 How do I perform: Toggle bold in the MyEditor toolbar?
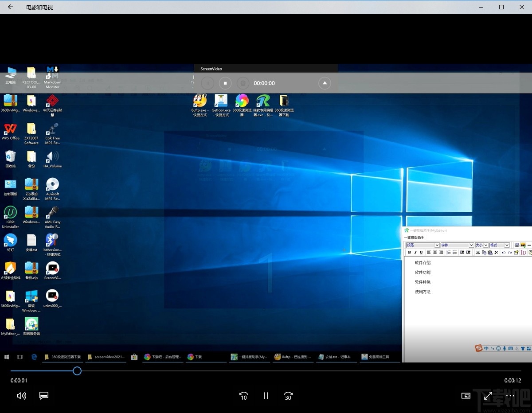(409, 253)
